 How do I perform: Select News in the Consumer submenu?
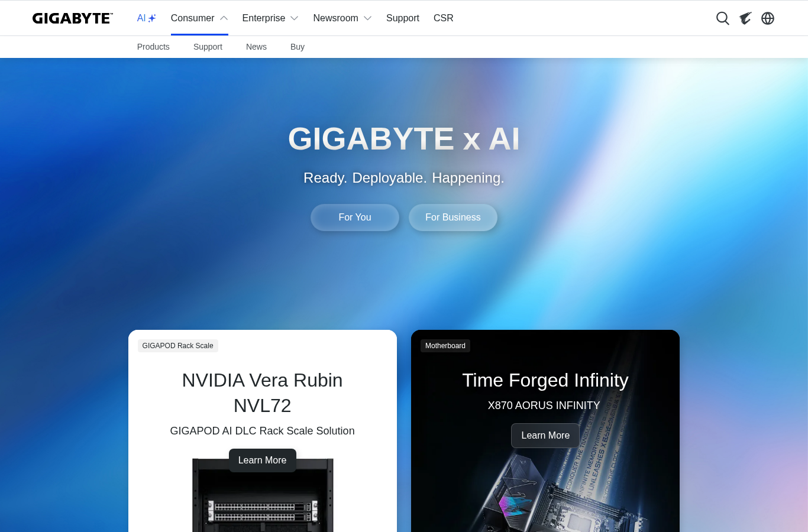click(x=256, y=47)
